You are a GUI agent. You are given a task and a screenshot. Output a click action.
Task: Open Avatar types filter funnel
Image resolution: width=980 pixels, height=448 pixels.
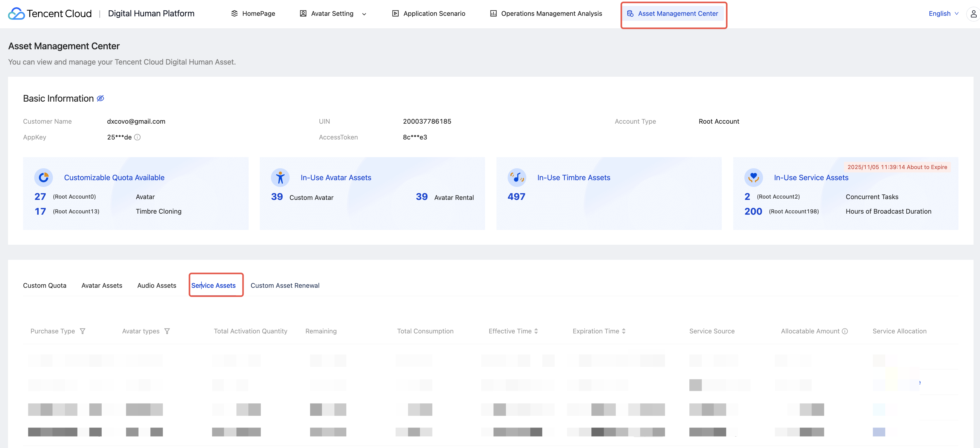tap(167, 331)
